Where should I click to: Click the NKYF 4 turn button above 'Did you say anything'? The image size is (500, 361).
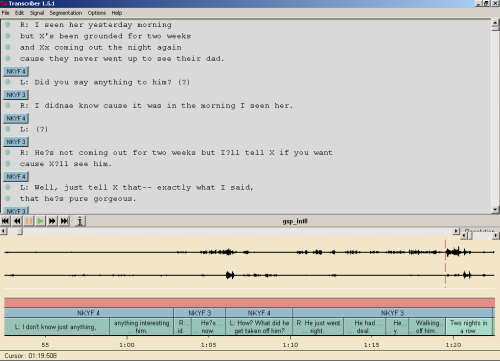16,71
